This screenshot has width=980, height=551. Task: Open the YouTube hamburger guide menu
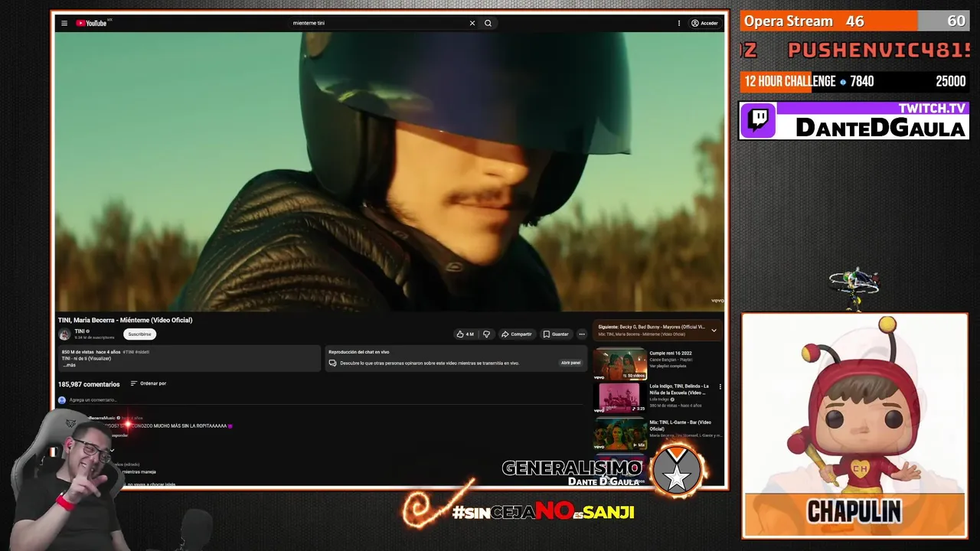64,23
